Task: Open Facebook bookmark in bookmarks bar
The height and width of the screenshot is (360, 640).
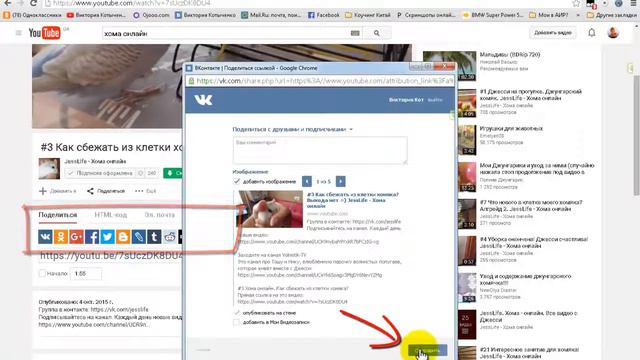Action: click(x=324, y=15)
